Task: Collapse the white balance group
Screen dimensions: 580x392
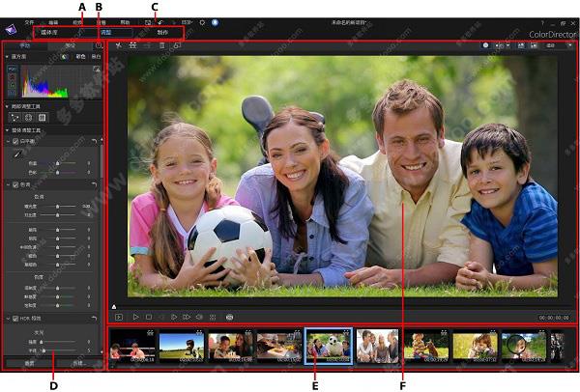Action: tap(8, 141)
